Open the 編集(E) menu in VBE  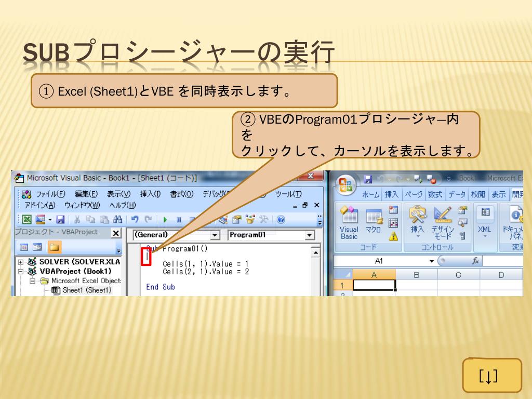pos(86,194)
